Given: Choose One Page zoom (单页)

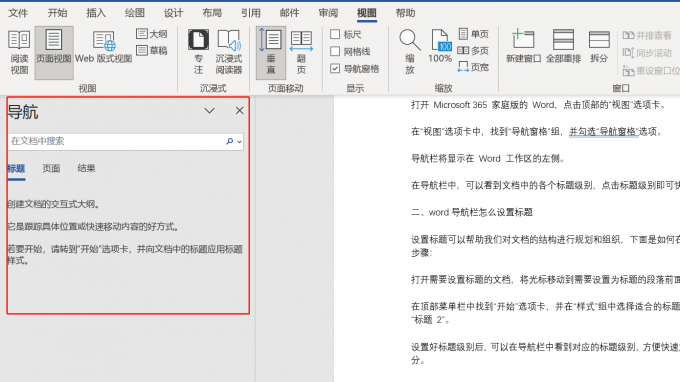Looking at the screenshot, I should tap(474, 34).
